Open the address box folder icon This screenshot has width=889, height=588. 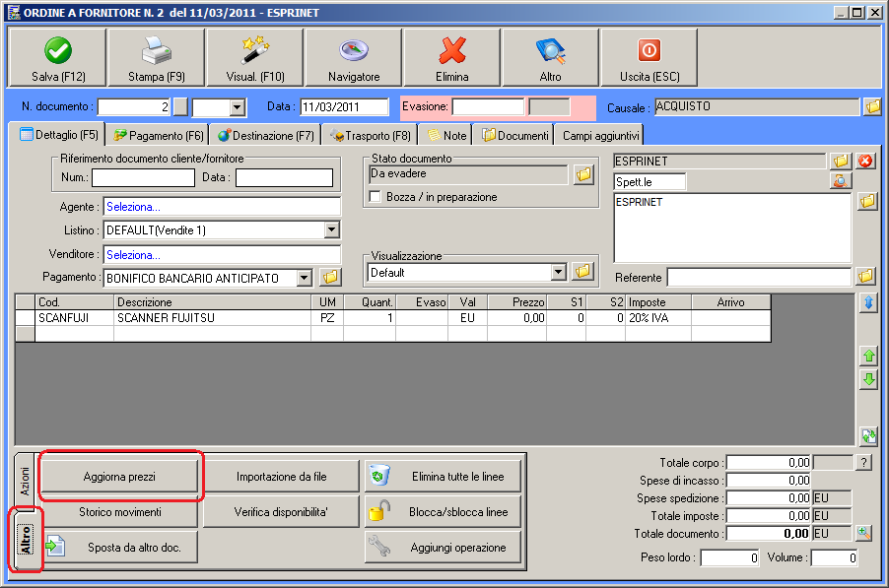click(x=867, y=201)
